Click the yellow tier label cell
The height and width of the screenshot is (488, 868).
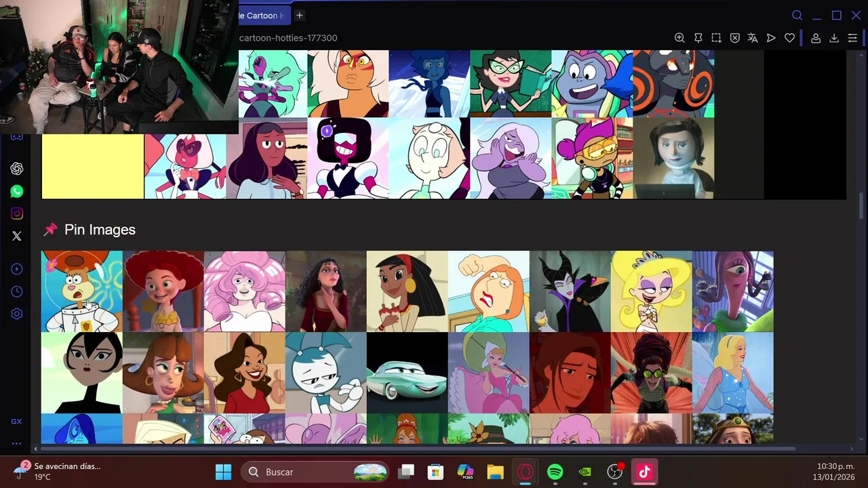(x=93, y=166)
